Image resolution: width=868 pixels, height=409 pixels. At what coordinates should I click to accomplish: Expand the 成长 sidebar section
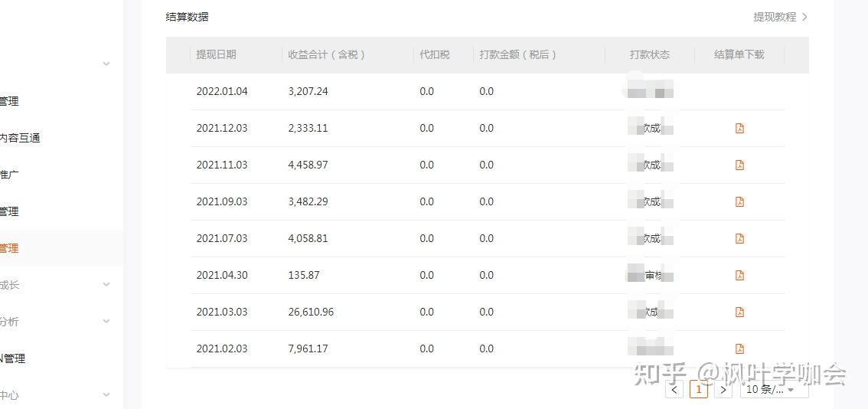point(106,285)
